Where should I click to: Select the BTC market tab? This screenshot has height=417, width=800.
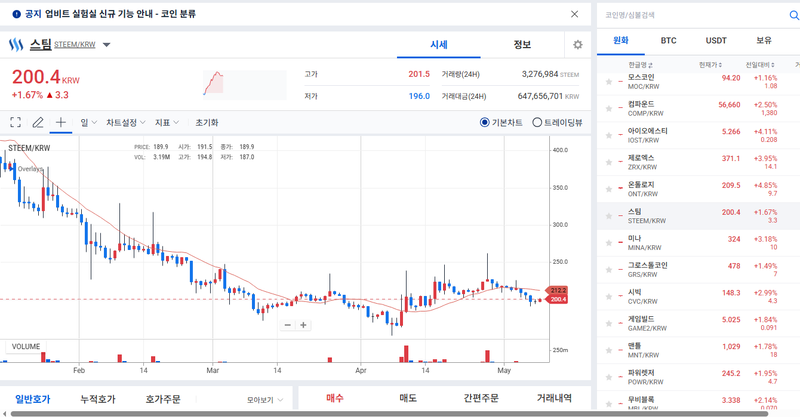pyautogui.click(x=668, y=41)
